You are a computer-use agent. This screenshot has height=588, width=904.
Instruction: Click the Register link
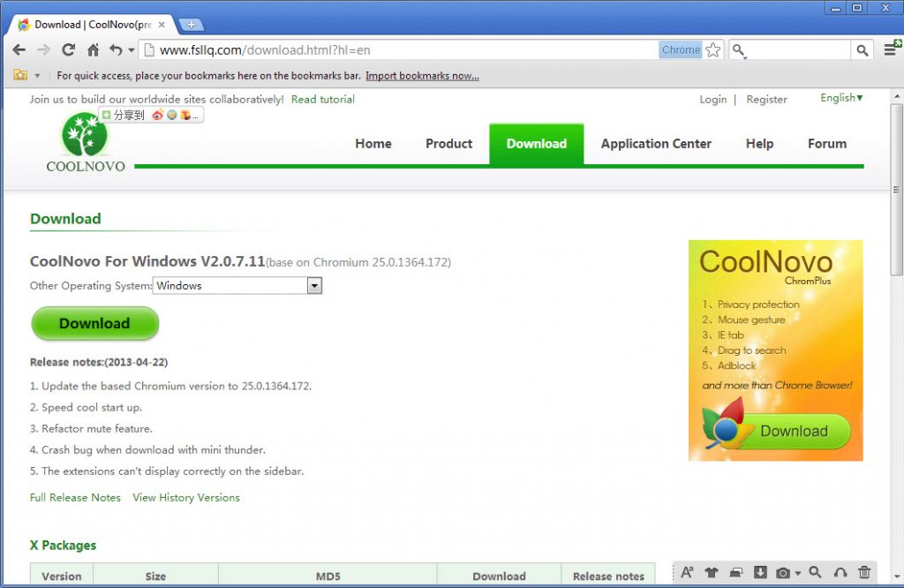[766, 99]
